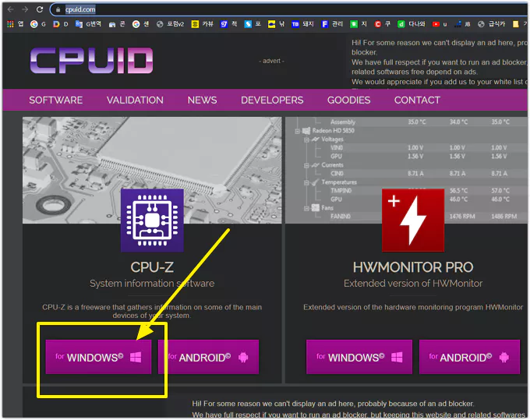Open the green 지 bookmark
This screenshot has width=530, height=420.
coord(359,24)
